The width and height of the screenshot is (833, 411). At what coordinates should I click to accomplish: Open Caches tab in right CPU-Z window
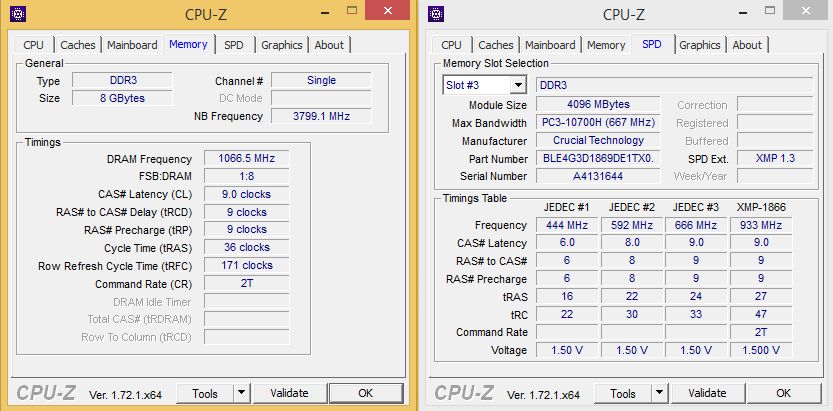tap(496, 45)
